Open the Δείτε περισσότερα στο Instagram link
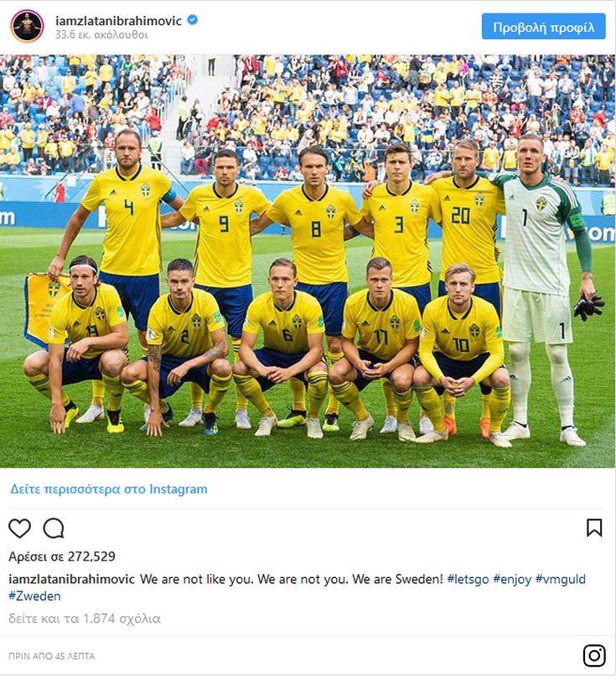The image size is (616, 681). tap(109, 489)
